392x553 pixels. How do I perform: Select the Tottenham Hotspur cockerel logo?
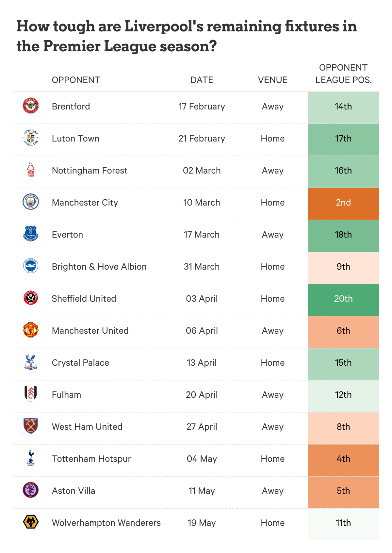(x=31, y=458)
